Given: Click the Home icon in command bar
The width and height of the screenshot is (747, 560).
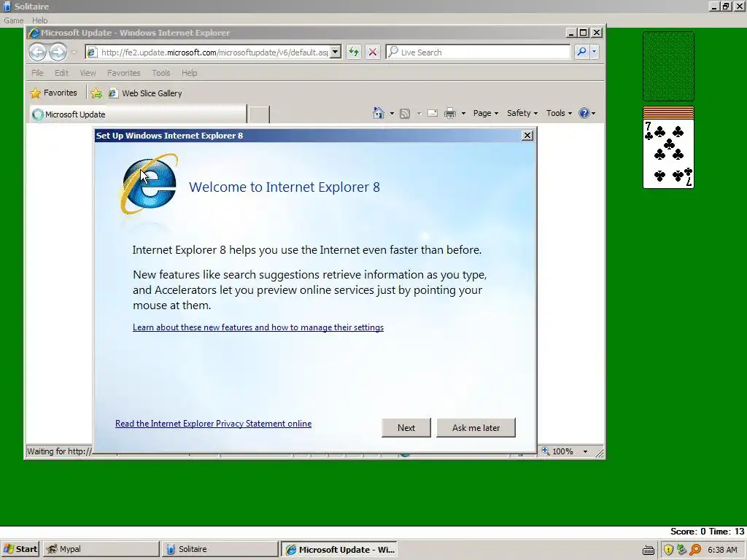Looking at the screenshot, I should pos(379,113).
